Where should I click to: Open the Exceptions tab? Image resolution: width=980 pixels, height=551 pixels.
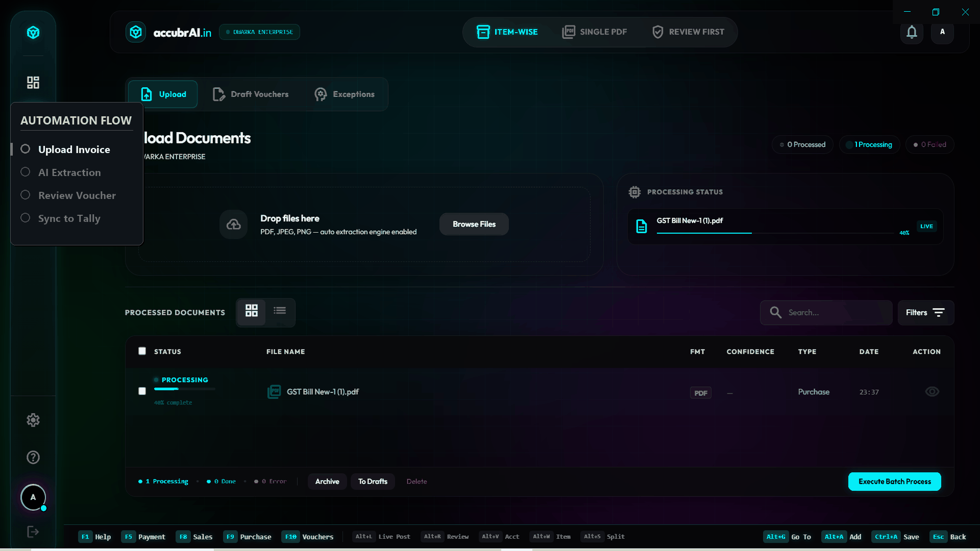pyautogui.click(x=345, y=94)
